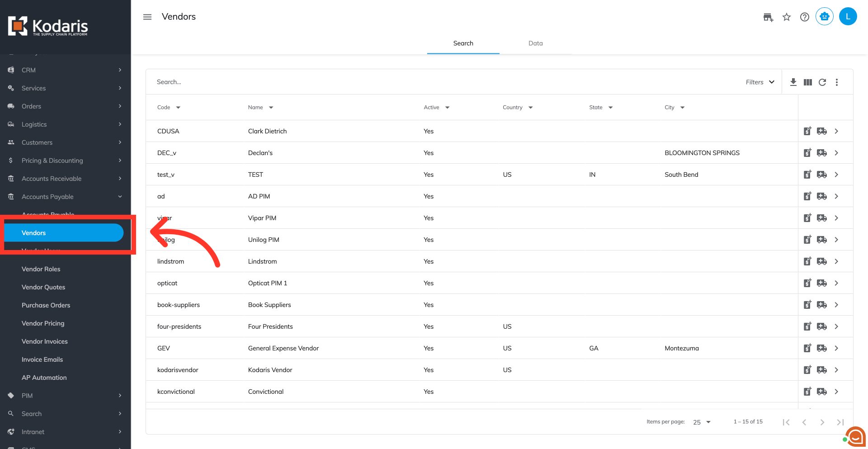
Task: Open the Name column dropdown arrow
Action: pyautogui.click(x=271, y=108)
